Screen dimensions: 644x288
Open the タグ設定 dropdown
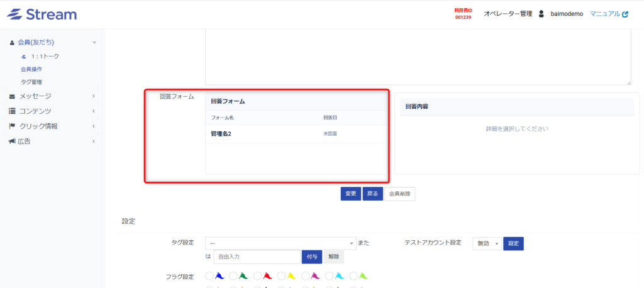point(280,243)
